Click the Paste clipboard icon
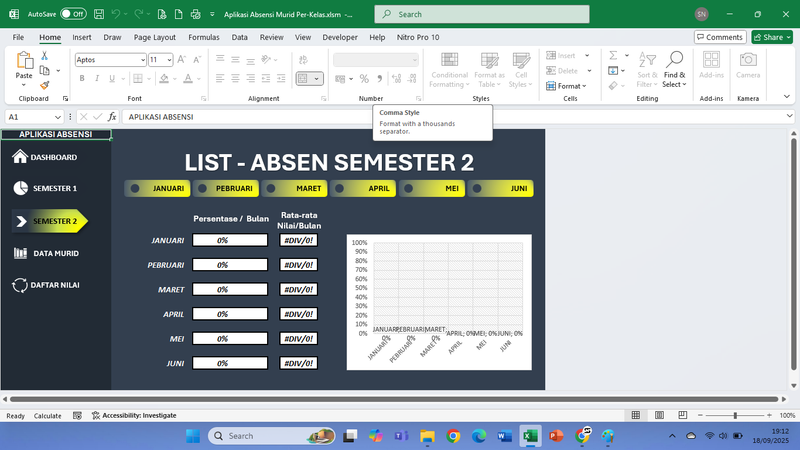Viewport: 800px width, 450px height. coord(24,63)
